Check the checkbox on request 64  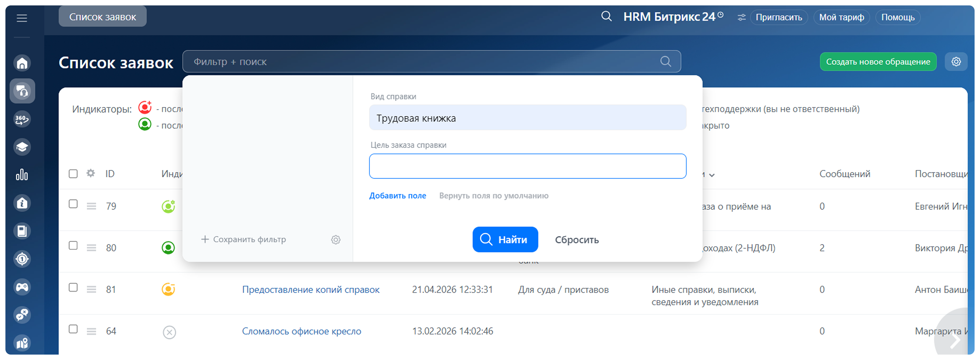click(x=73, y=330)
